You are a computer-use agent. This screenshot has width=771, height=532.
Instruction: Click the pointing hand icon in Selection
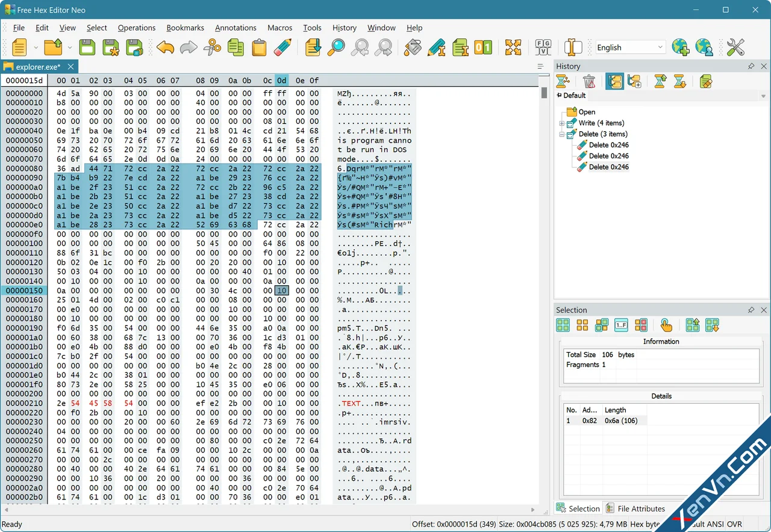tap(666, 325)
